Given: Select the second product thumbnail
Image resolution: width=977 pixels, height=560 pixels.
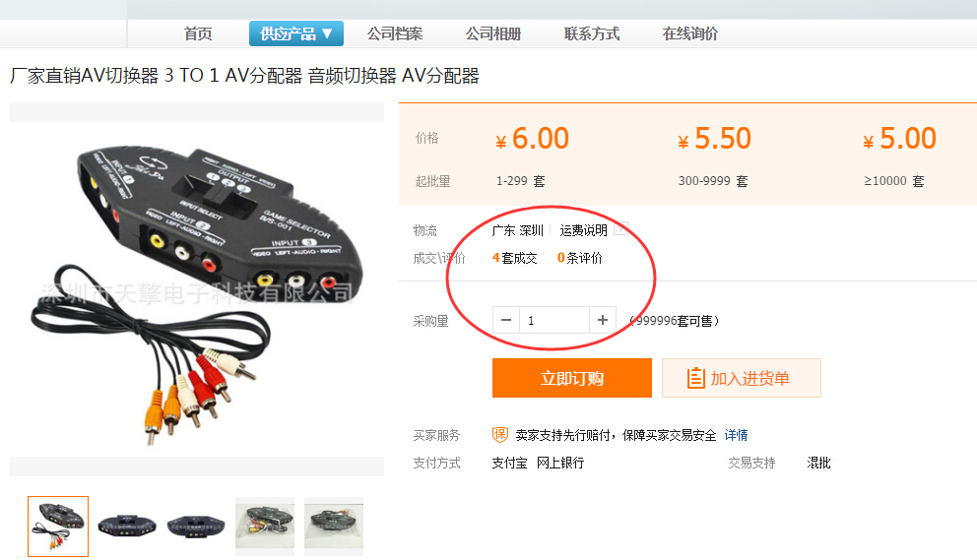Looking at the screenshot, I should (127, 526).
